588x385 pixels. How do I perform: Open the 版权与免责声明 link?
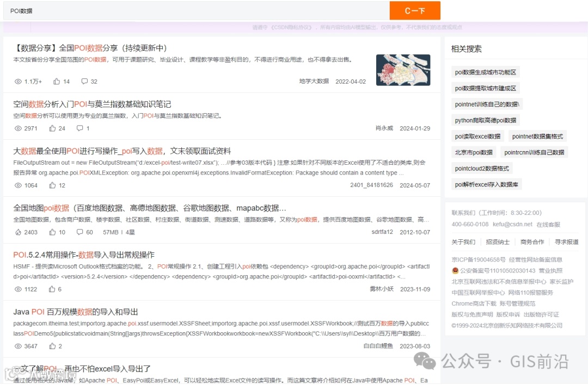tap(472, 315)
